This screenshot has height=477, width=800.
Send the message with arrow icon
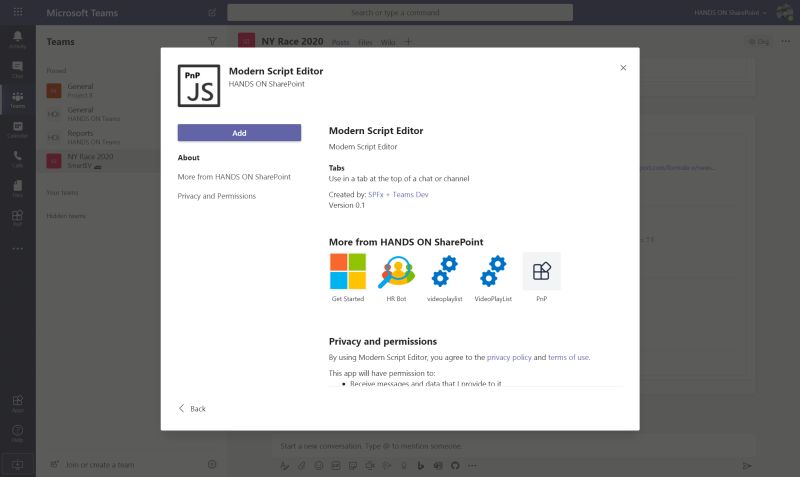[x=747, y=466]
